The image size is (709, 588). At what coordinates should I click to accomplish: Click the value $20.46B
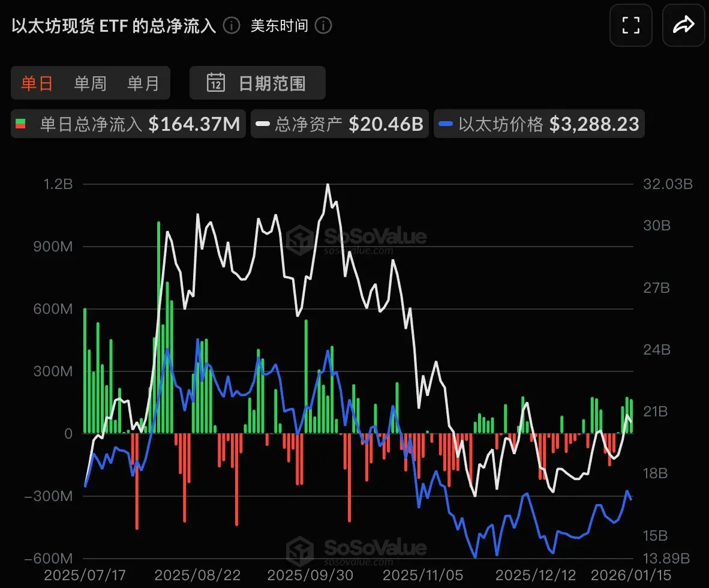tap(386, 124)
